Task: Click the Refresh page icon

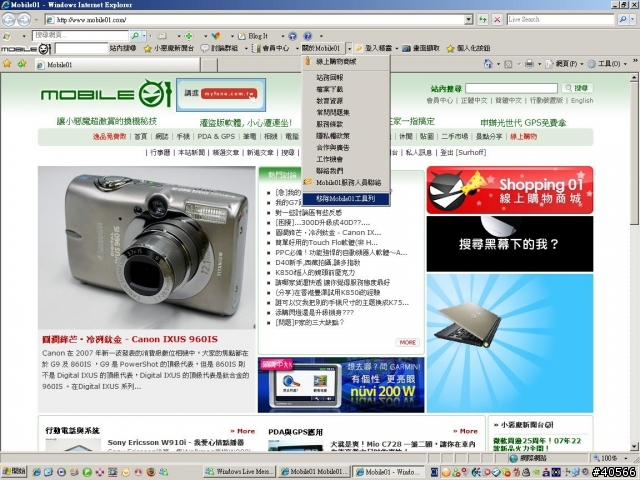Action: pyautogui.click(x=483, y=19)
